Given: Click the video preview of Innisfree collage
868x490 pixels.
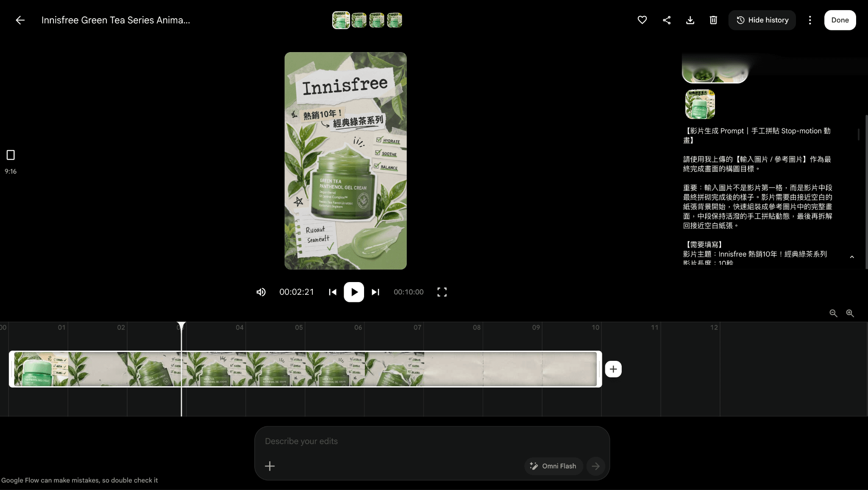Looking at the screenshot, I should pos(345,161).
